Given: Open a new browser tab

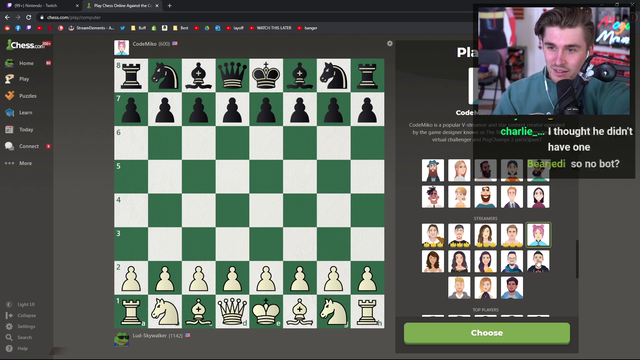Looking at the screenshot, I should tap(169, 6).
